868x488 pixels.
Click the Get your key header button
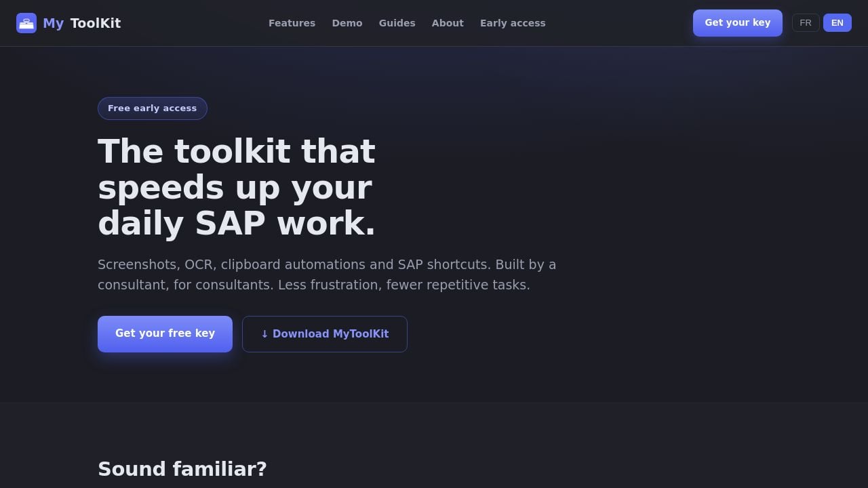pyautogui.click(x=738, y=23)
